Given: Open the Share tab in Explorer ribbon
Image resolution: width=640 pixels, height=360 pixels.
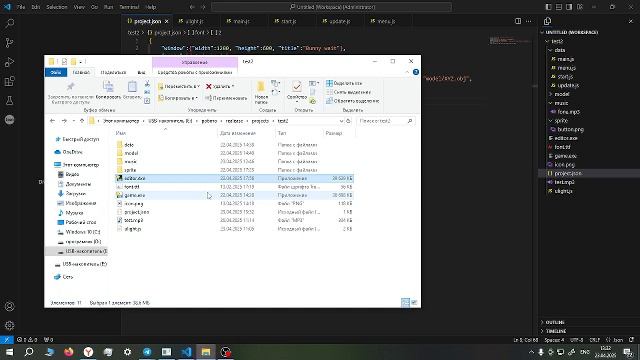Looking at the screenshot, I should click(113, 72).
